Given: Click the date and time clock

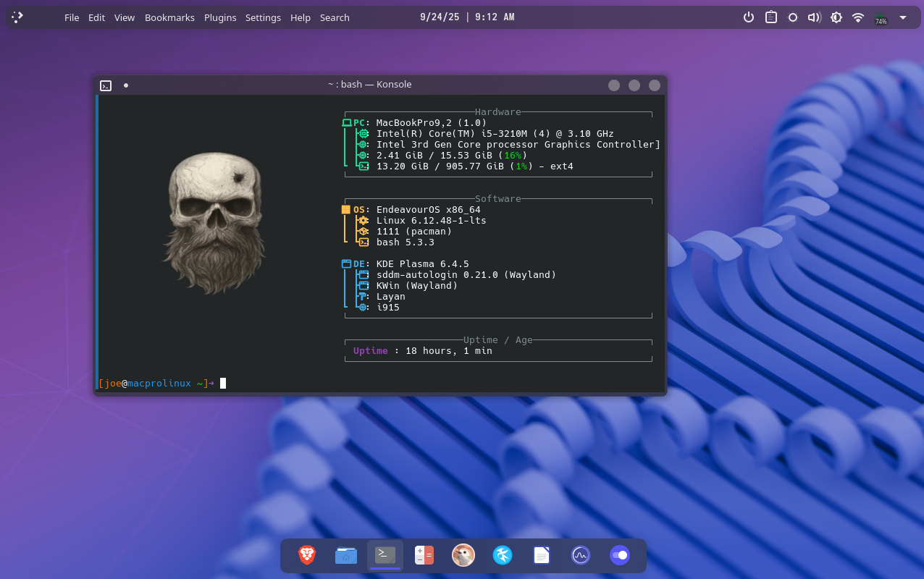Looking at the screenshot, I should tap(467, 17).
